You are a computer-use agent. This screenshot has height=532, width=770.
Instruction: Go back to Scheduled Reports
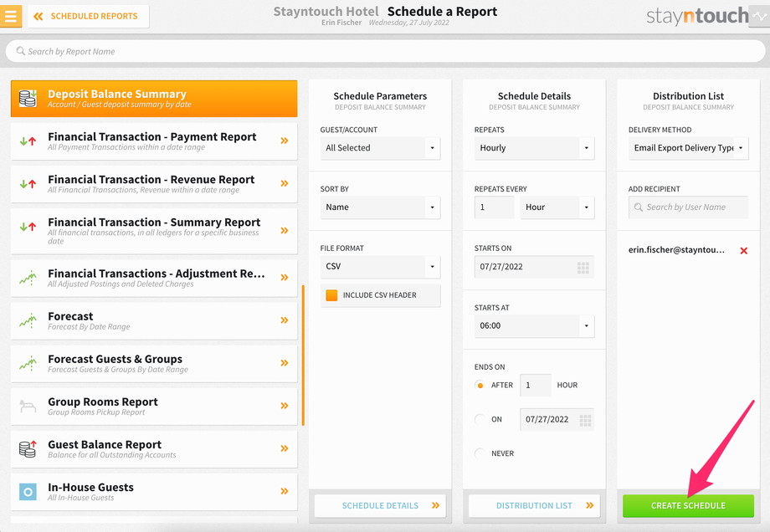coord(89,16)
